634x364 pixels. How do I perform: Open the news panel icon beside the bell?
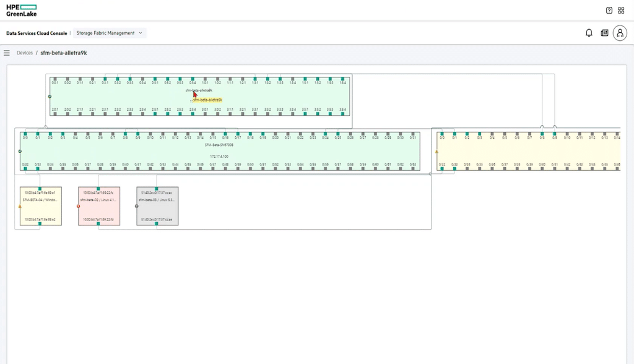pyautogui.click(x=604, y=33)
